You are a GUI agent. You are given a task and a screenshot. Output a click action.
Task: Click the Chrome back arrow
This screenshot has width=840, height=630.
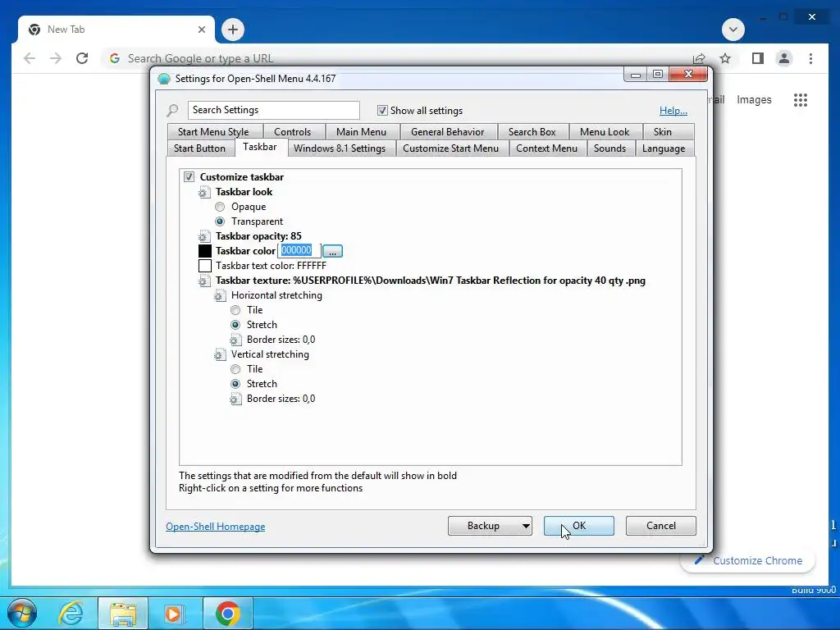pos(30,58)
